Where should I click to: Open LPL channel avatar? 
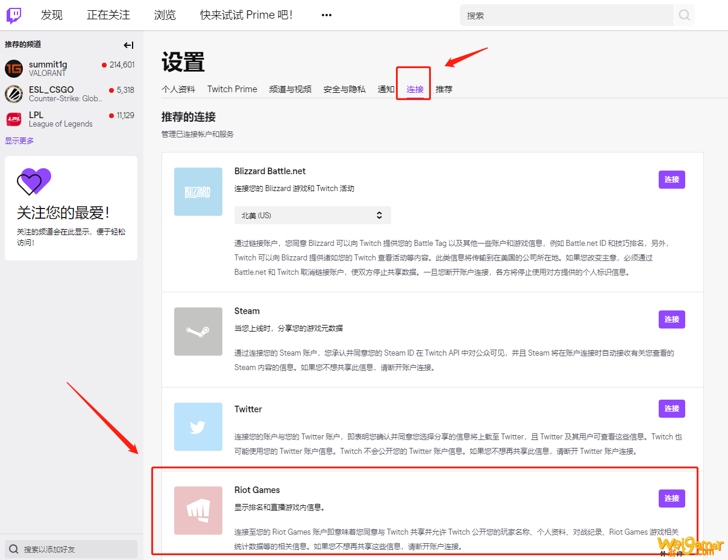(x=14, y=119)
